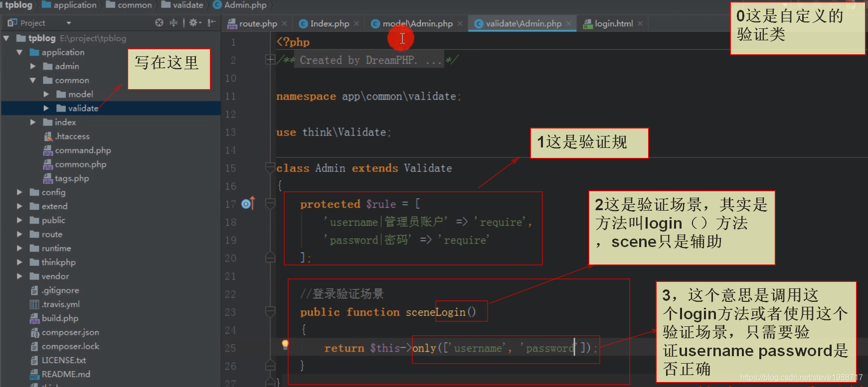Click line number 19 in gutter
868x387 pixels.
pos(230,240)
